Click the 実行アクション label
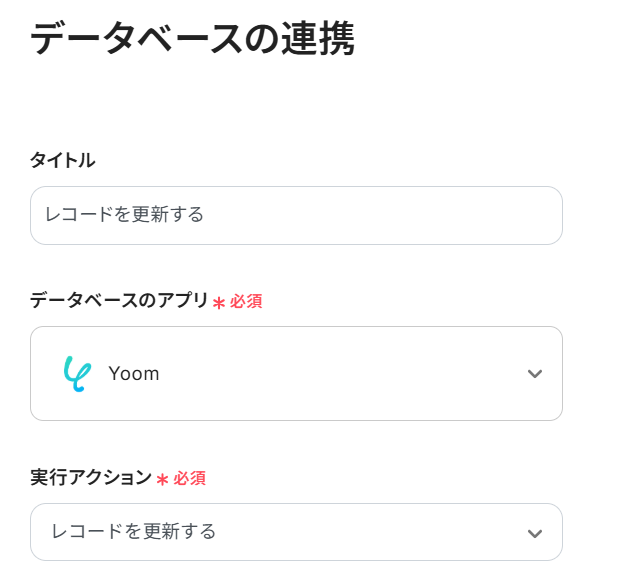Viewport: 618px width, 578px height. coord(90,478)
